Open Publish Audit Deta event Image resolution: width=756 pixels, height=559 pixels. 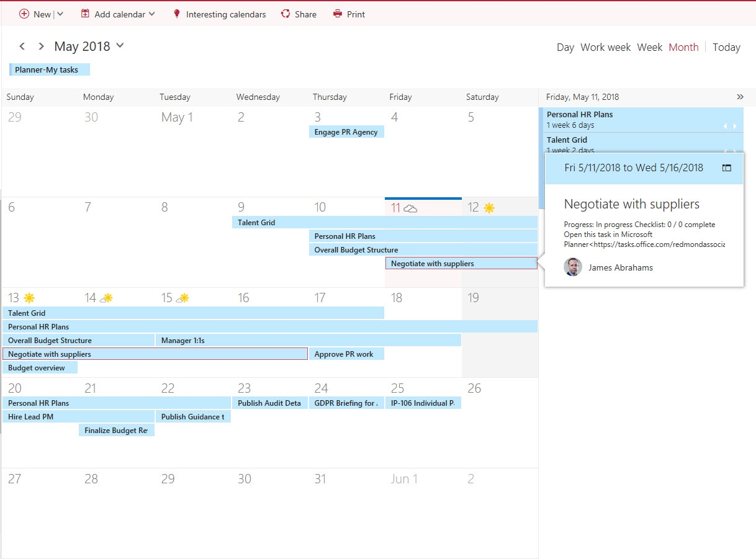tap(270, 403)
